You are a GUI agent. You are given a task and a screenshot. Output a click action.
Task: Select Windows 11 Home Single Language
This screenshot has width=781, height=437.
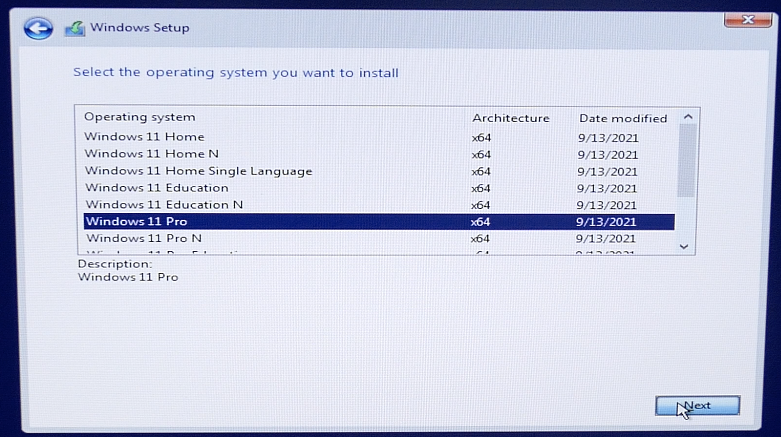[x=379, y=171]
